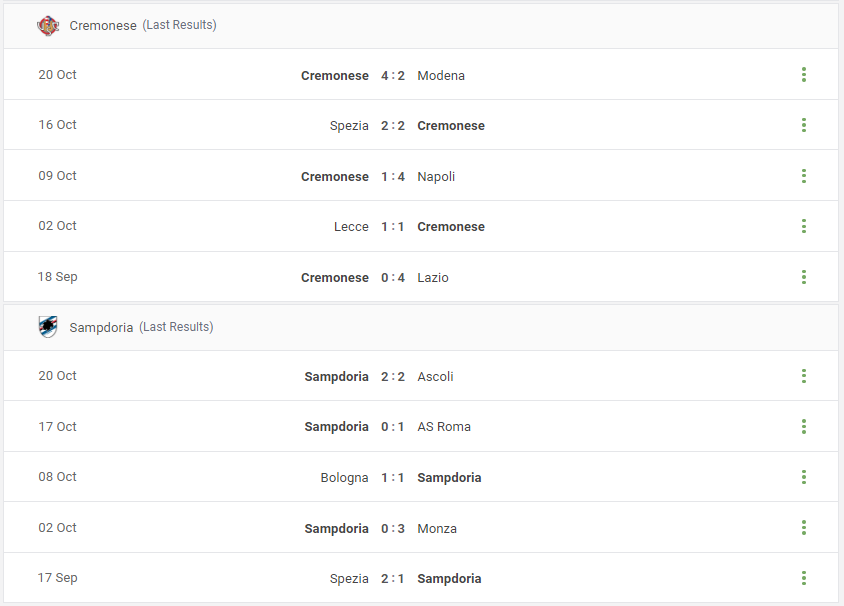
Task: Open three-dot menu for Bologna vs Sampdoria
Action: click(x=804, y=477)
